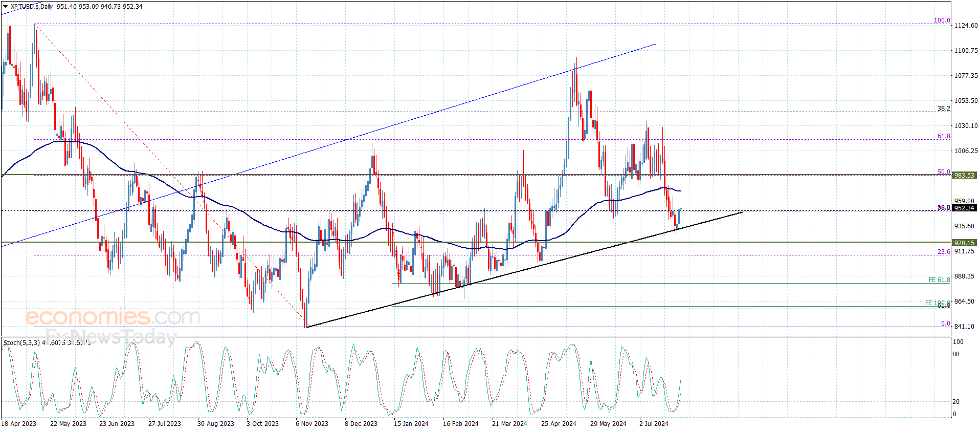
Task: Click the 841.10 price axis label
Action: pos(965,327)
